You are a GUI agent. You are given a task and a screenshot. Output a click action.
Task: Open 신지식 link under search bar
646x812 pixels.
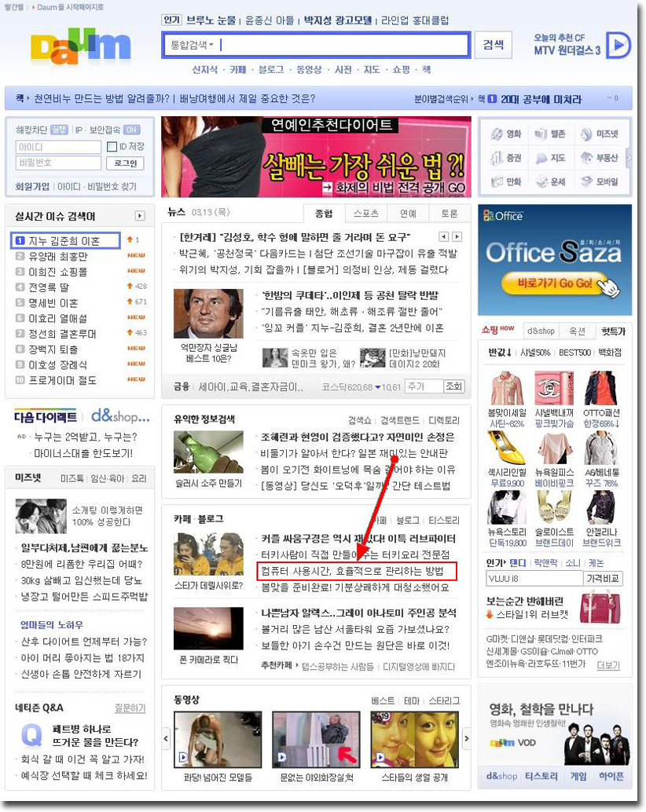click(x=204, y=70)
